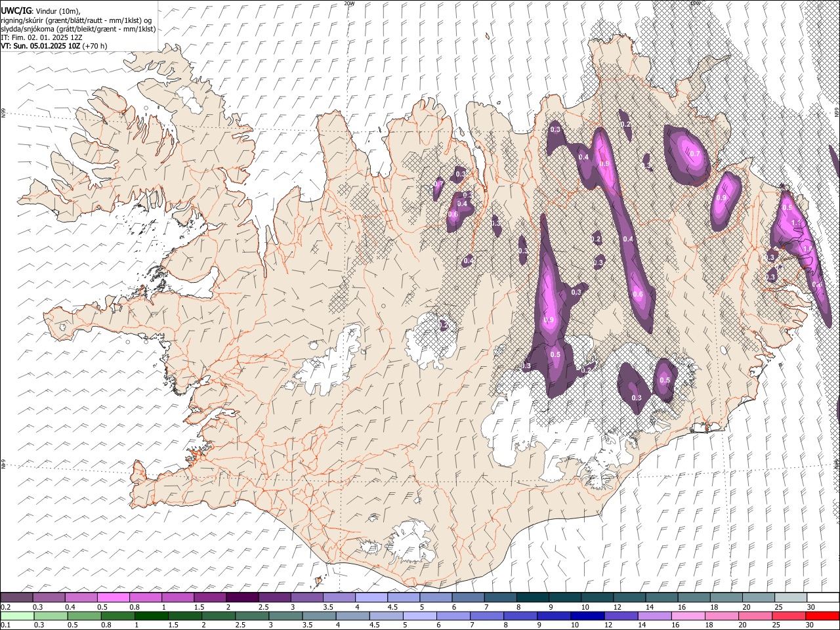Viewport: 840px width, 630px height.
Task: Click the top-row legend number 12
Action: (617, 607)
